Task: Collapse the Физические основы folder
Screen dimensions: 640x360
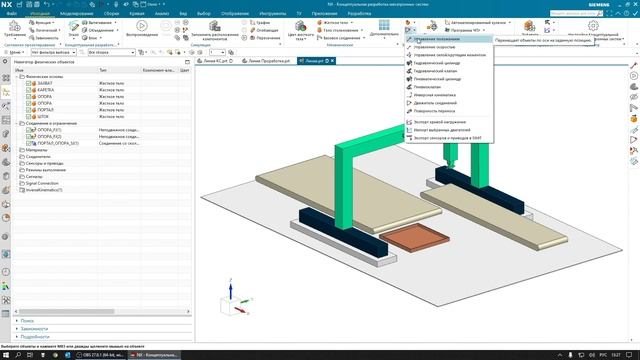Action: 17,76
